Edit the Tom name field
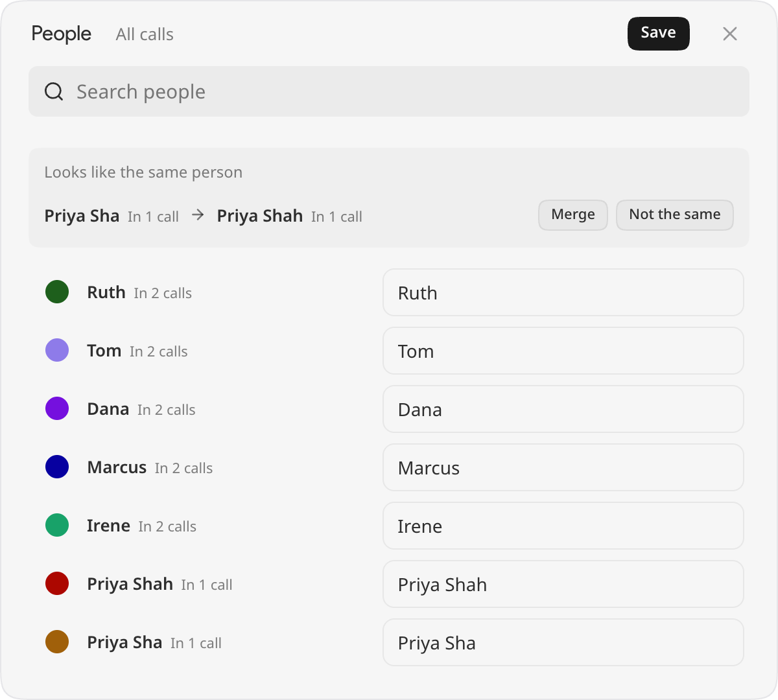The height and width of the screenshot is (700, 778). (x=563, y=351)
